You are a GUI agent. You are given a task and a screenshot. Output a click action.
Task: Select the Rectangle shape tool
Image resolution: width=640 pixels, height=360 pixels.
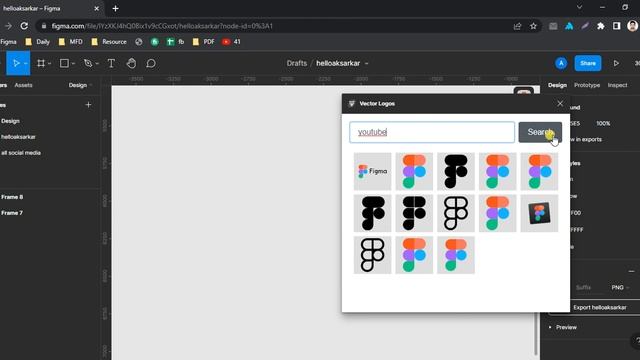[64, 63]
